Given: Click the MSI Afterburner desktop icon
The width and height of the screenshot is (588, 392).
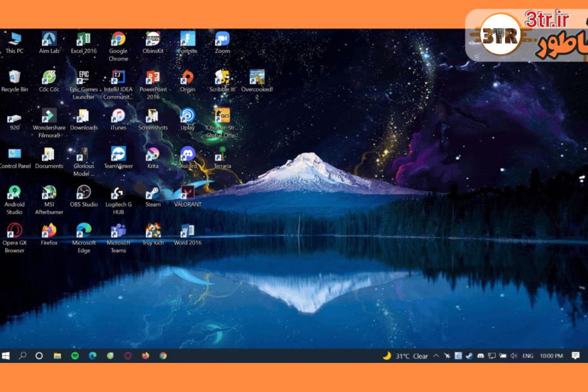Looking at the screenshot, I should (x=49, y=193).
